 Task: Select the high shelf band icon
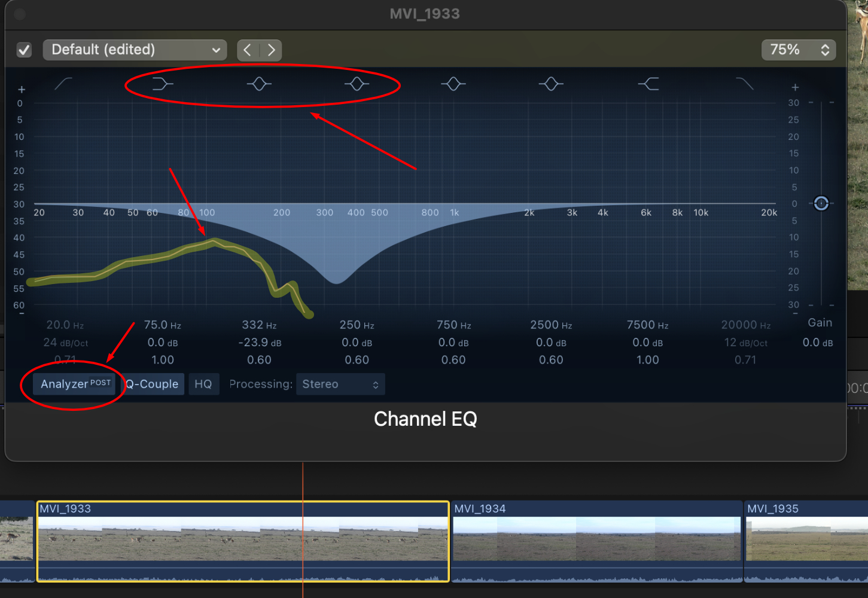click(x=648, y=84)
